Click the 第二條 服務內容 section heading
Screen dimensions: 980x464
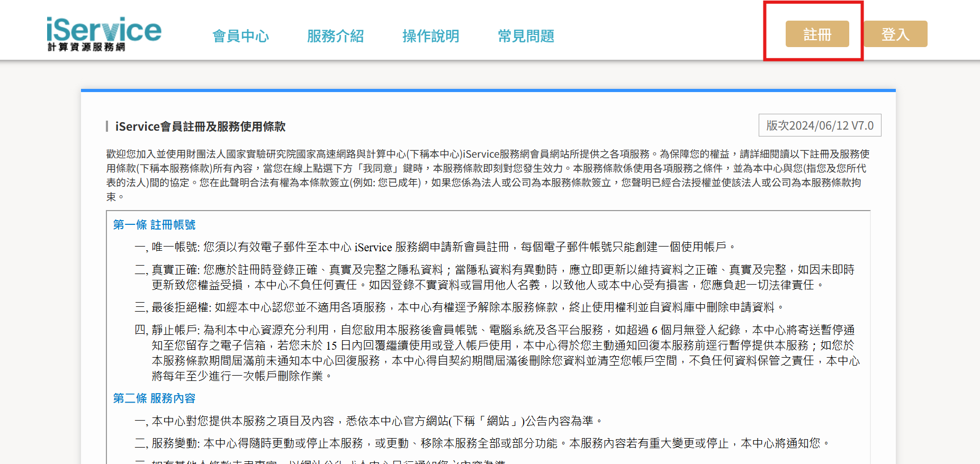point(155,398)
